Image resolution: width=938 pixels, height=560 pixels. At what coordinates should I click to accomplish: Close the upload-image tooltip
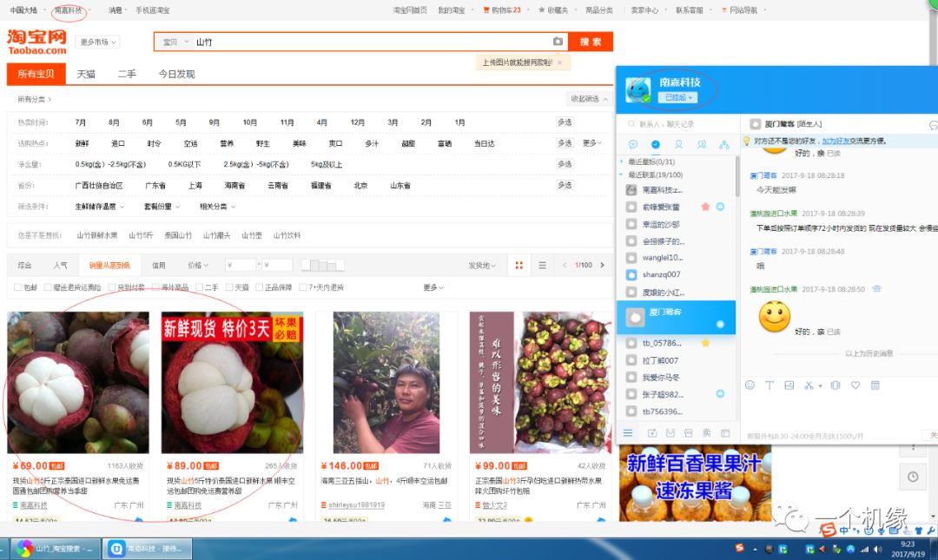click(x=559, y=63)
